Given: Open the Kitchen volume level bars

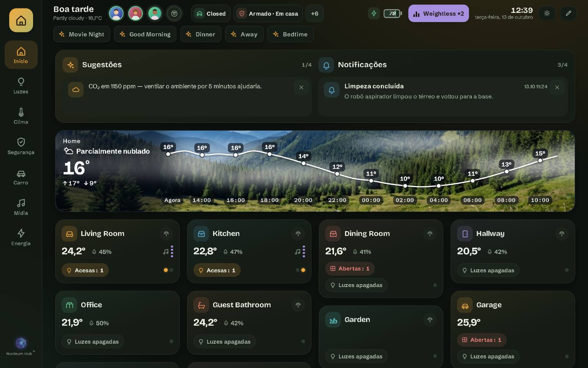Looking at the screenshot, I should click(304, 252).
